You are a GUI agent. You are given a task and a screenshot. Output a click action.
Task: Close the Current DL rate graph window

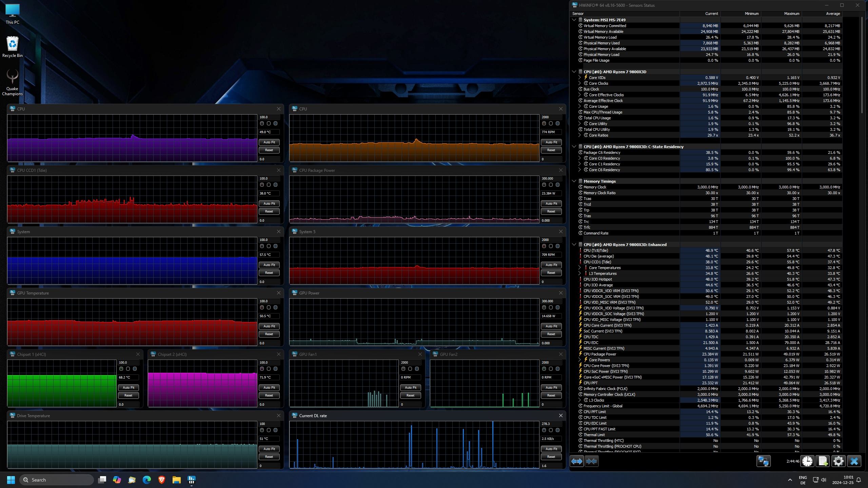tap(560, 415)
